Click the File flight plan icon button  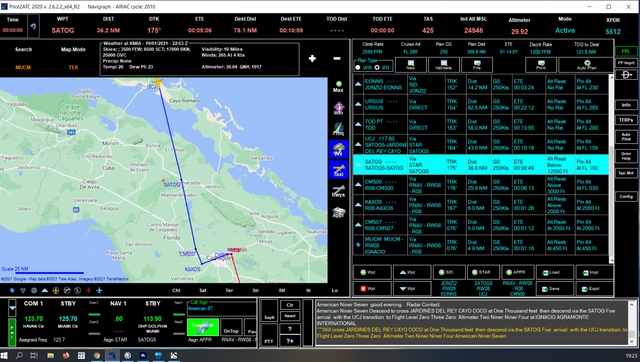pos(476,64)
